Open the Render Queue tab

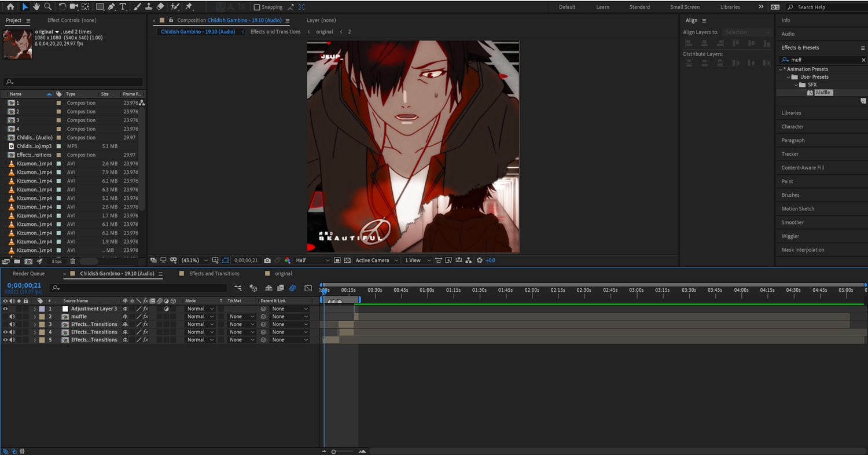coord(28,274)
